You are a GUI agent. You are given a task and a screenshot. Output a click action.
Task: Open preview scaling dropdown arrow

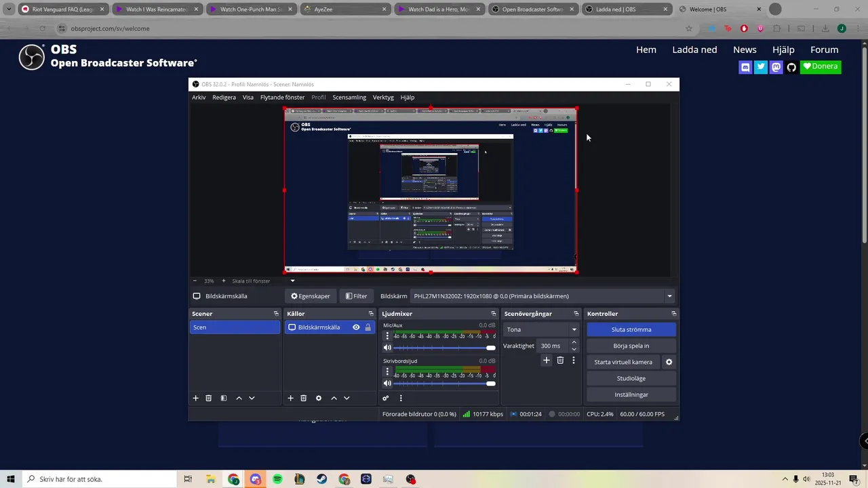[x=293, y=281]
